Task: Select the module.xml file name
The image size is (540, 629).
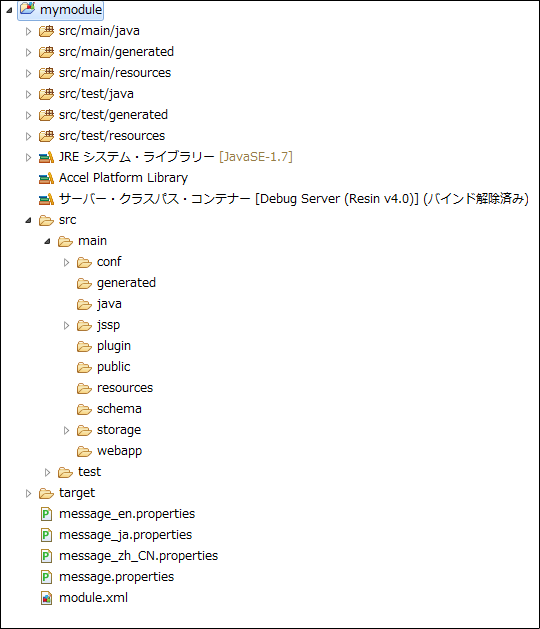Action: (93, 598)
